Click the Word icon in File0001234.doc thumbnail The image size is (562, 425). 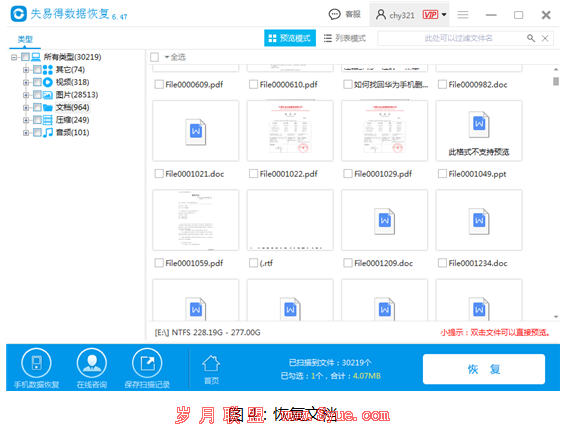coord(479,221)
